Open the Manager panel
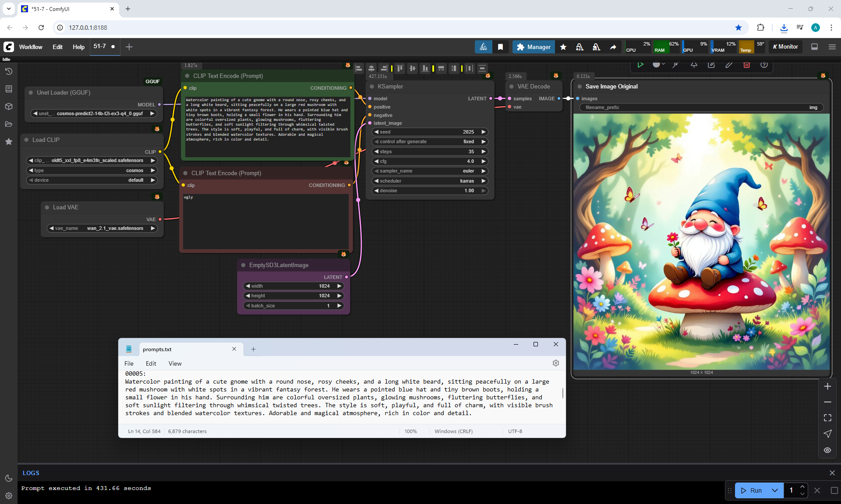The width and height of the screenshot is (841, 504). point(534,47)
